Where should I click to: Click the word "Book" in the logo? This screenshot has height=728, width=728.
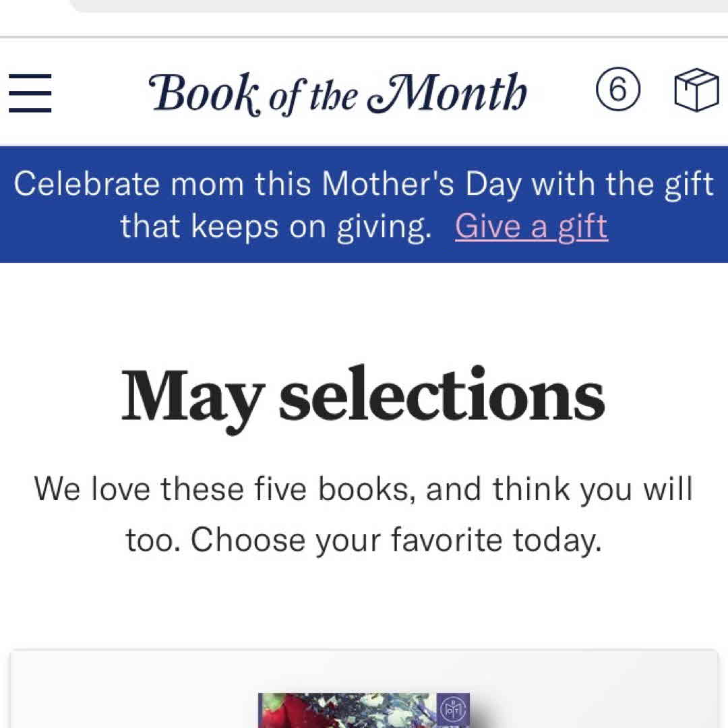tap(206, 93)
